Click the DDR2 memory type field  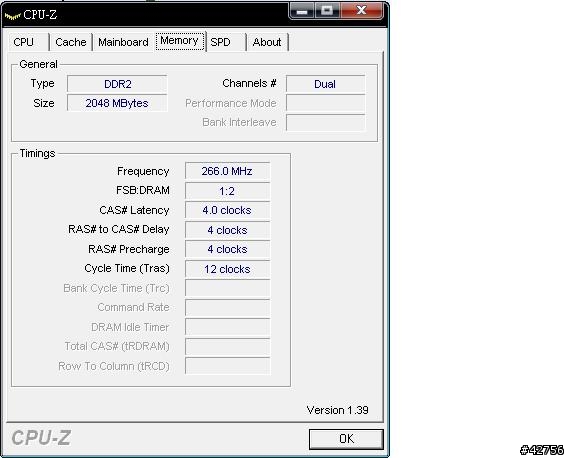[117, 84]
